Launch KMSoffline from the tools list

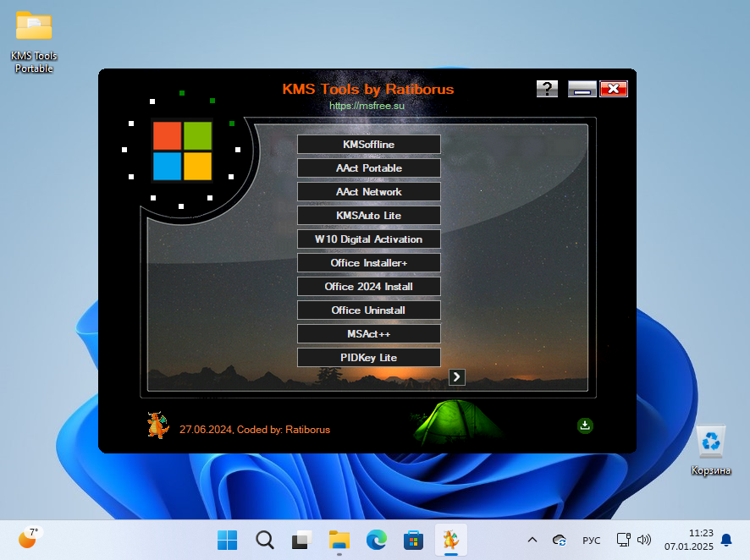coord(368,144)
